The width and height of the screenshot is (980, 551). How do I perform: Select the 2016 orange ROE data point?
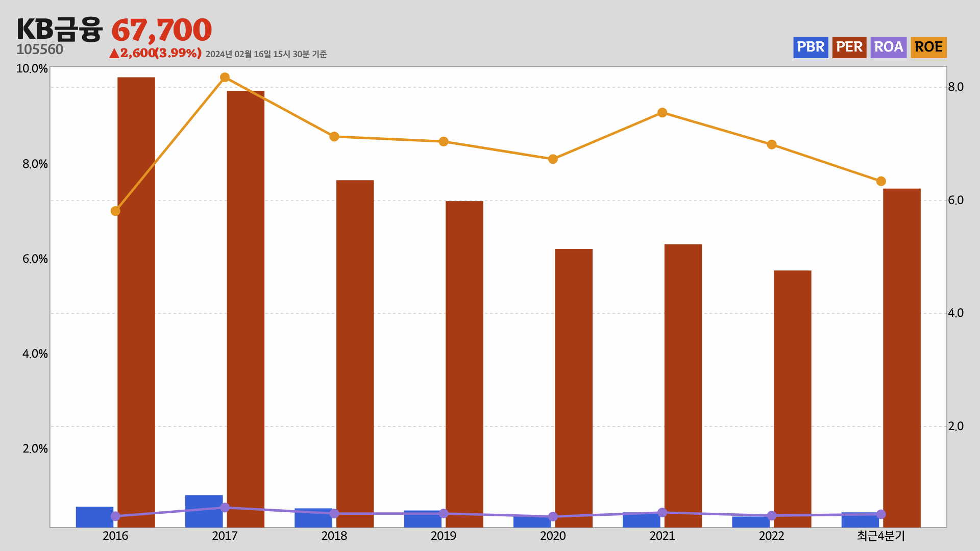pyautogui.click(x=115, y=211)
